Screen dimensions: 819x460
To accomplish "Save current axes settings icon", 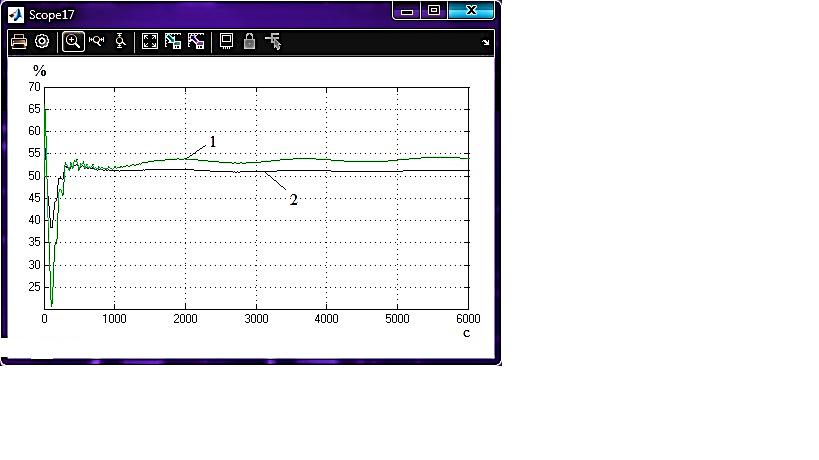I will 173,41.
